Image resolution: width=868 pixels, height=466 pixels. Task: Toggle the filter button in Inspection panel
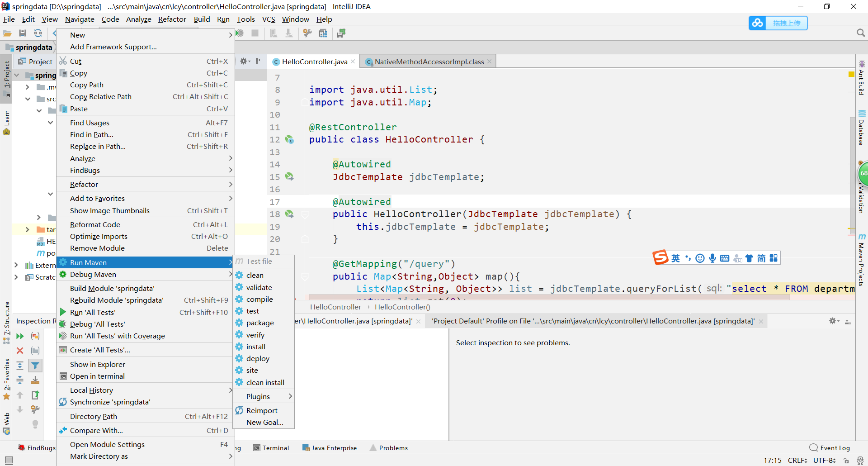[x=35, y=366]
